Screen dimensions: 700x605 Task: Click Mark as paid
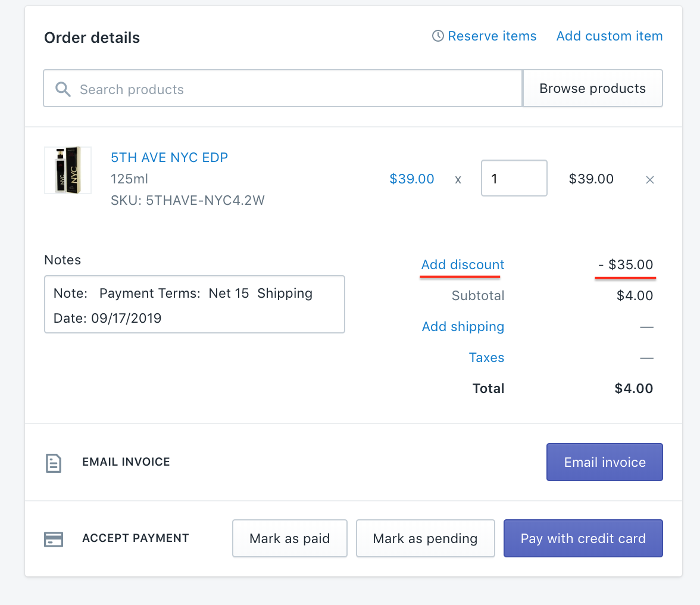coord(290,538)
